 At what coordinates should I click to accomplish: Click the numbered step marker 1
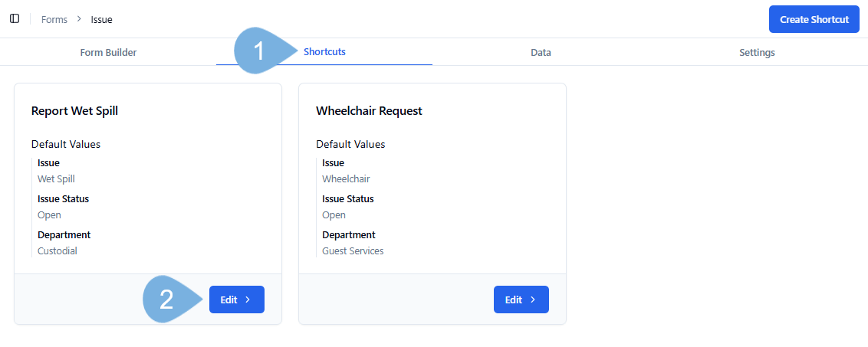(259, 51)
